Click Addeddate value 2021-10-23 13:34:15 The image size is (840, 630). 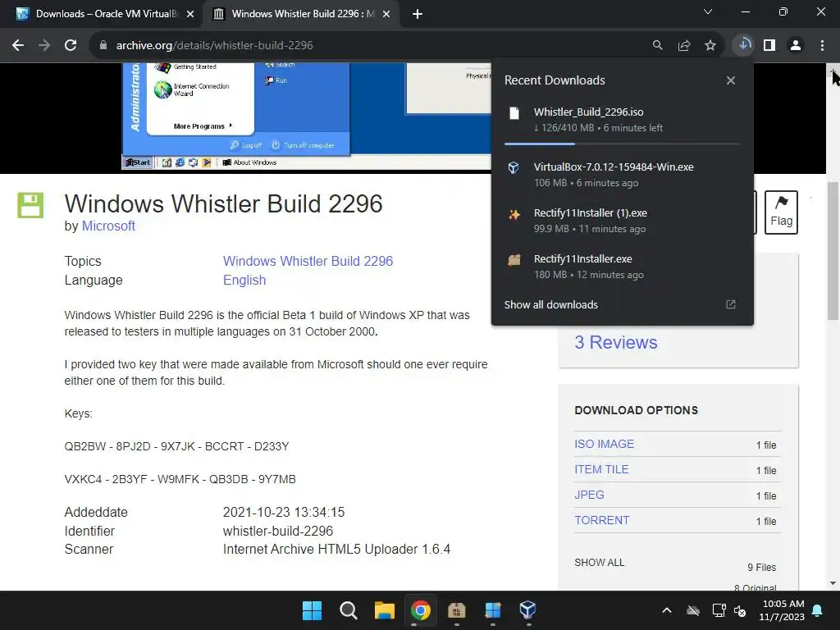pos(284,512)
